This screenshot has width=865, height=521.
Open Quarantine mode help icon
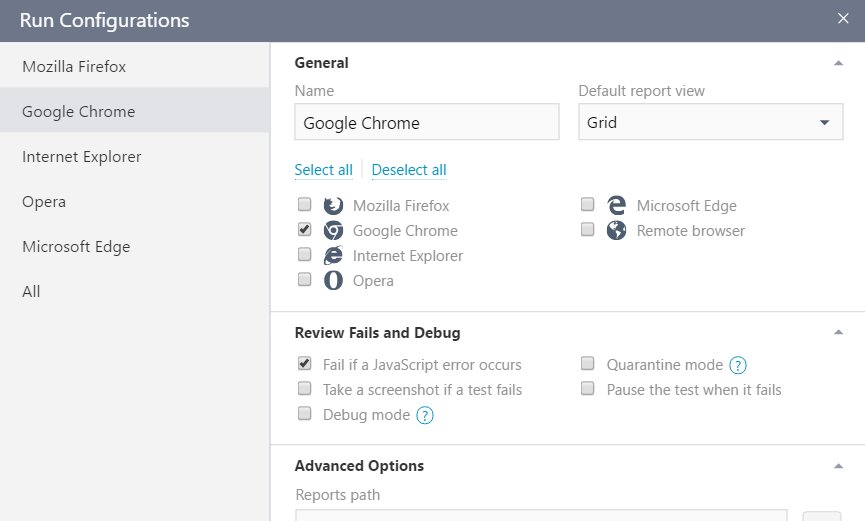click(738, 365)
